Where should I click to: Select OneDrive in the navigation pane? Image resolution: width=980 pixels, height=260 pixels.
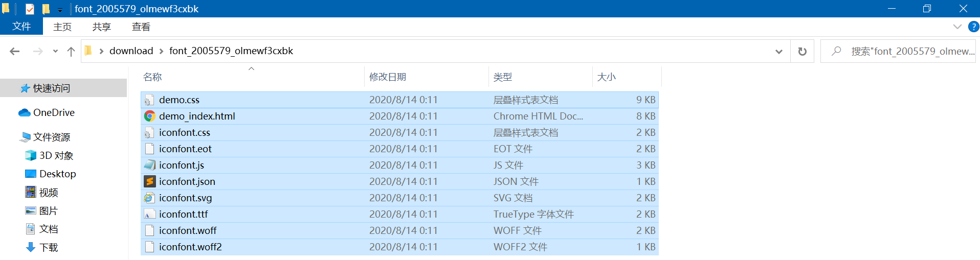tap(54, 112)
